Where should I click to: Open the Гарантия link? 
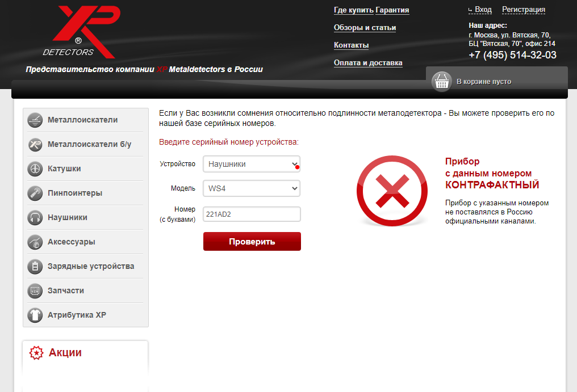pos(392,10)
